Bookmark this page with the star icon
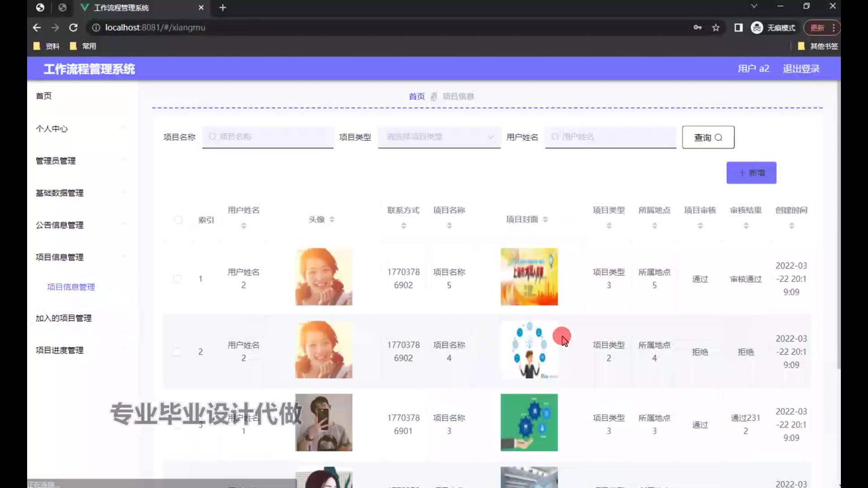The height and width of the screenshot is (488, 868). click(x=716, y=28)
